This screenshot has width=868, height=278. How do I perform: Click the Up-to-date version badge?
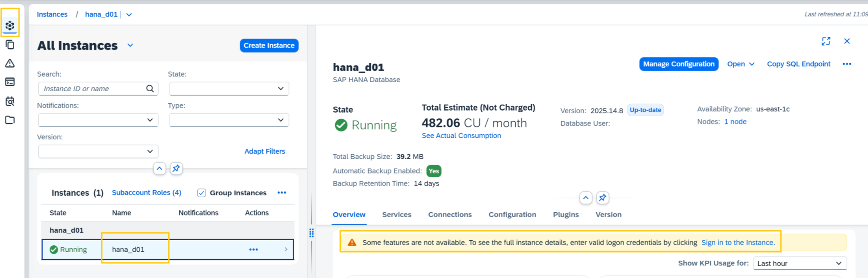click(x=645, y=110)
